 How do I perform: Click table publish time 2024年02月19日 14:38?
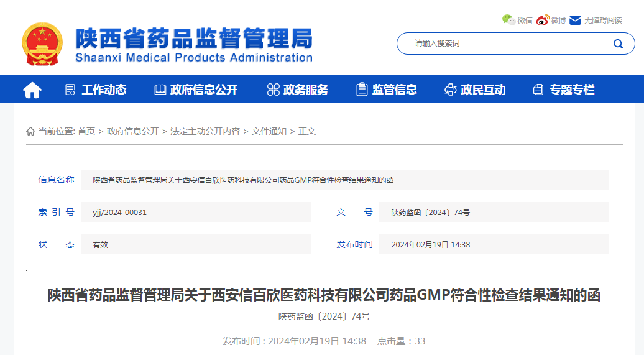[x=430, y=245]
